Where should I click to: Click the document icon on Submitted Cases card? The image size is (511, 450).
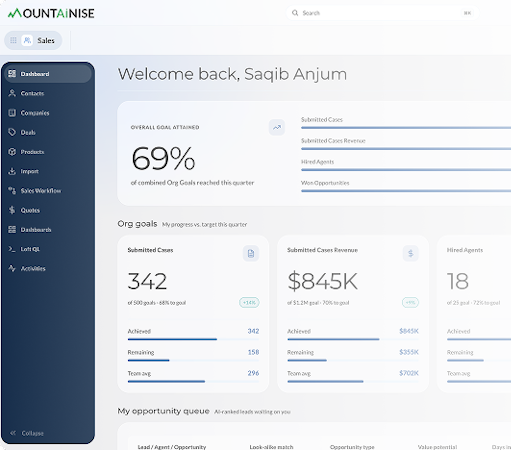pyautogui.click(x=251, y=254)
